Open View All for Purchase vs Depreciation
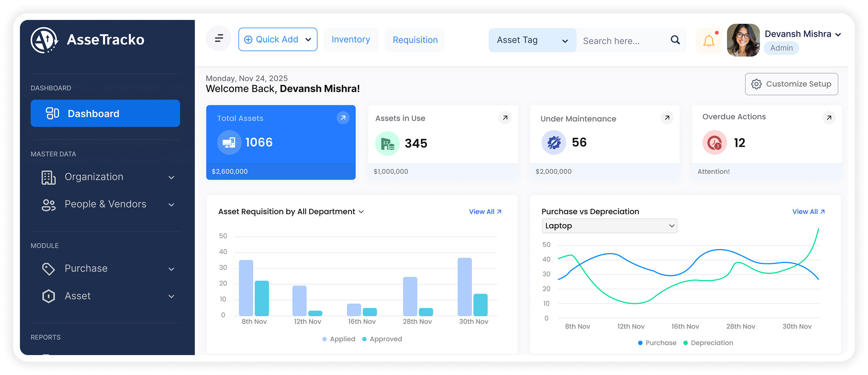Screen dimensions: 868x375 point(808,211)
